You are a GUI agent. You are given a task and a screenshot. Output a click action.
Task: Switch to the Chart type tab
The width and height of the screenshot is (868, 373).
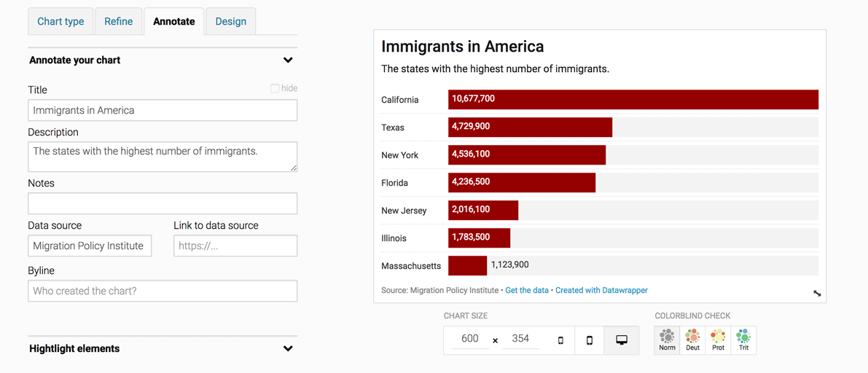click(61, 22)
